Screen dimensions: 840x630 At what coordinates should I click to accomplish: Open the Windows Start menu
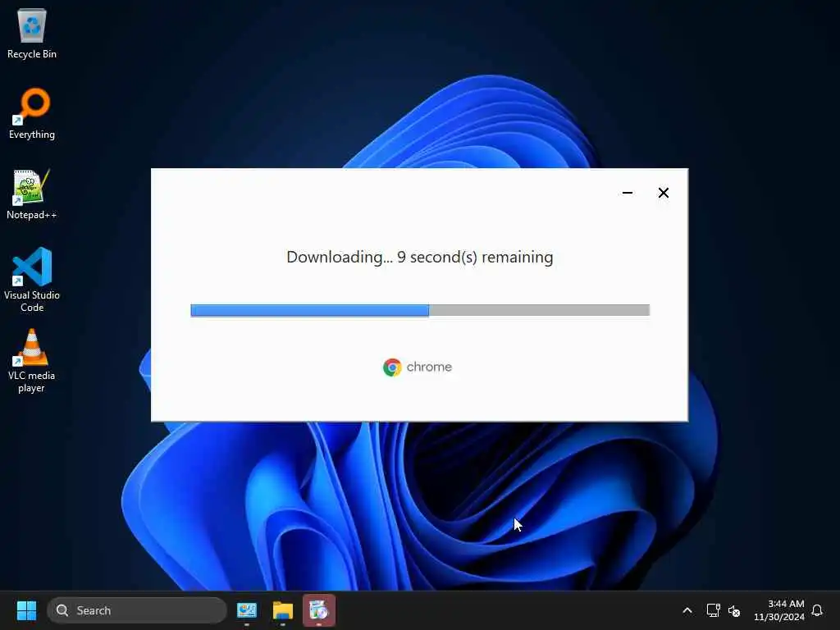pos(26,610)
